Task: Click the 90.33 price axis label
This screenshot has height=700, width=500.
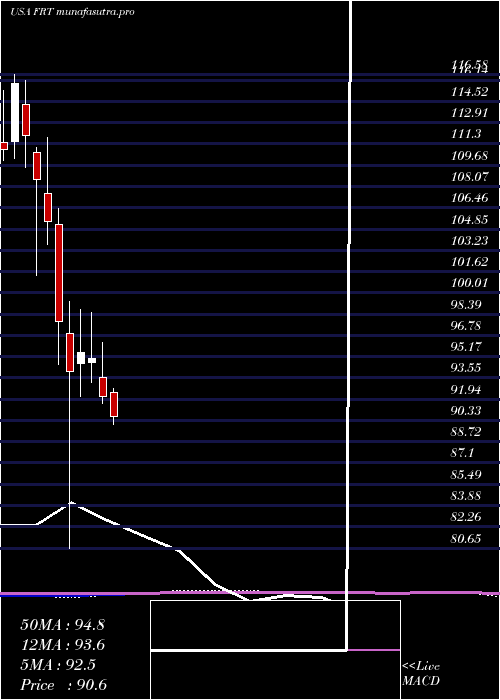Action: [466, 411]
